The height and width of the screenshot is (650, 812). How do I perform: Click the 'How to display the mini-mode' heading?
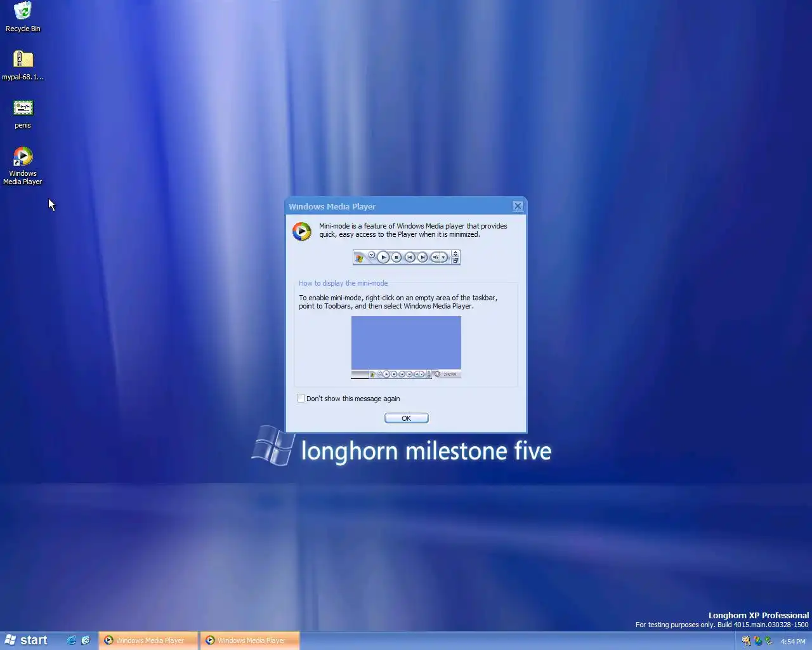tap(343, 283)
